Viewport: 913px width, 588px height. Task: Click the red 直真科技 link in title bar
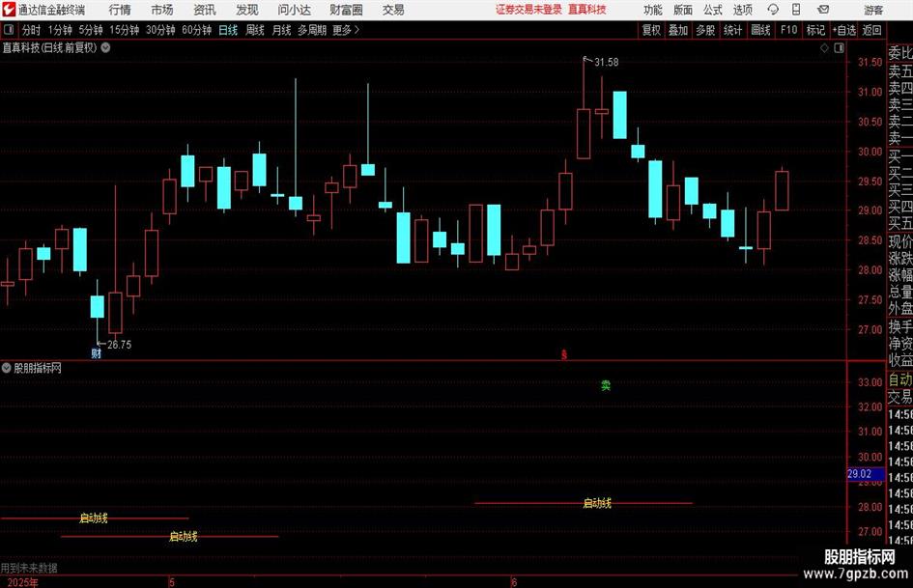[x=587, y=10]
